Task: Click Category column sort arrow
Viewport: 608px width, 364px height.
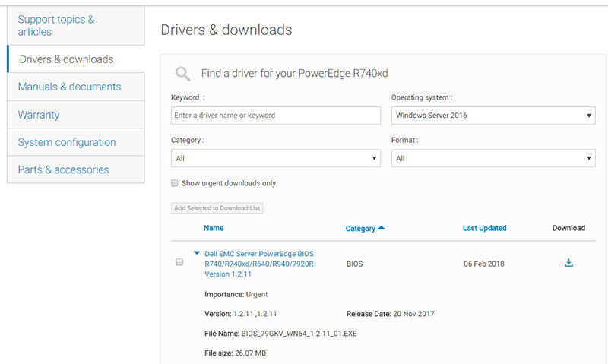Action: (x=382, y=228)
